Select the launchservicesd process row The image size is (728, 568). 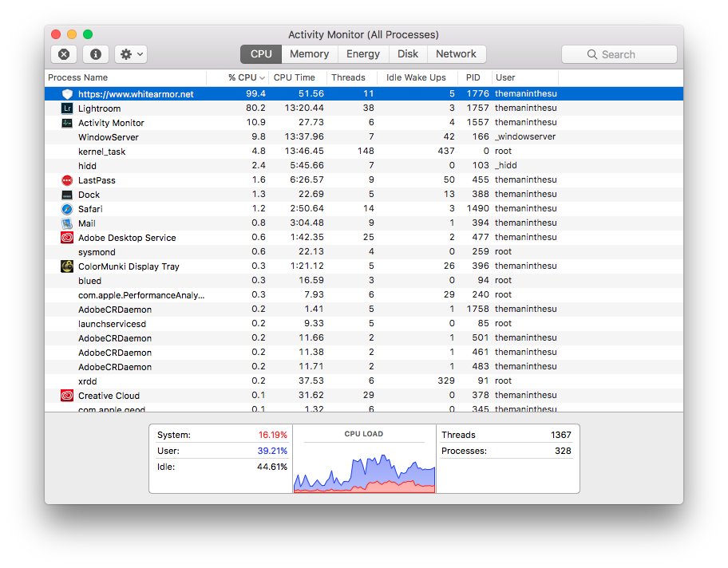[x=364, y=323]
